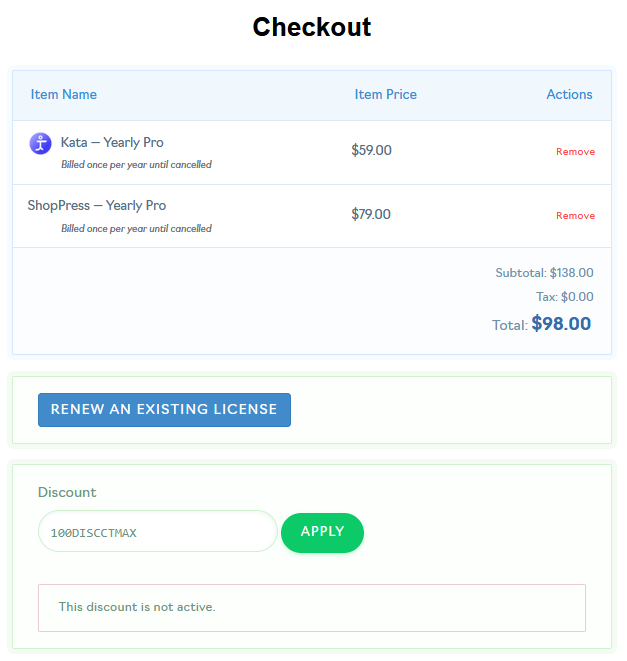Click the $59.00 Kata price
This screenshot has height=661, width=627.
(x=371, y=151)
